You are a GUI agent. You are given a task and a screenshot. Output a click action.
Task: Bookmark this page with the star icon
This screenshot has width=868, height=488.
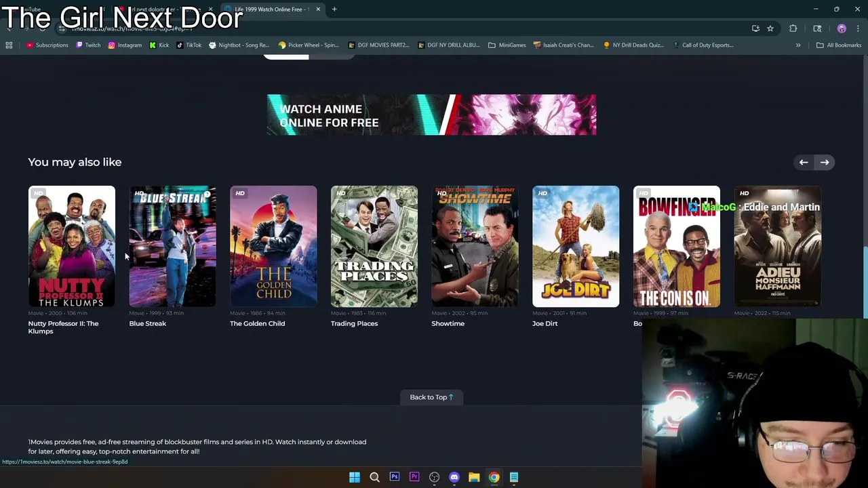(x=770, y=28)
